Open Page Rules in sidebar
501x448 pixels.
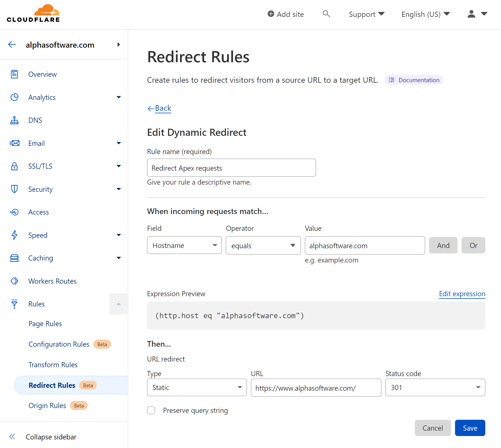pos(45,324)
